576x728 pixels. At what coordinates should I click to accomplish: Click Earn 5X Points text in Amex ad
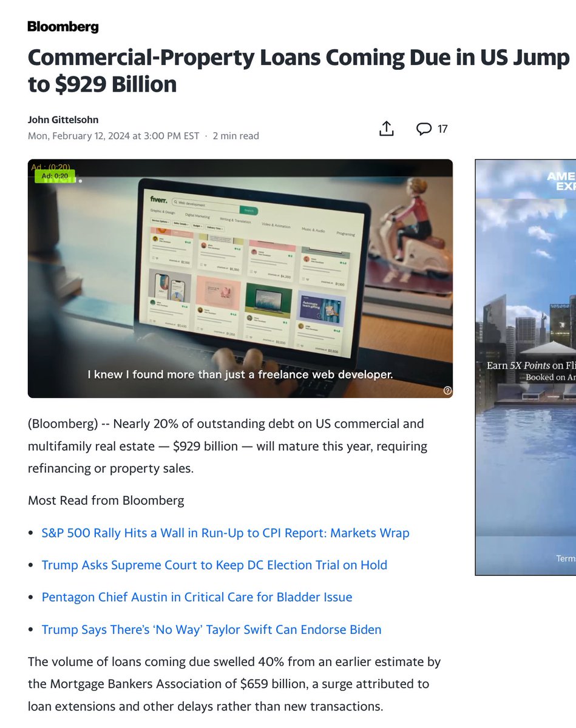pos(531,365)
